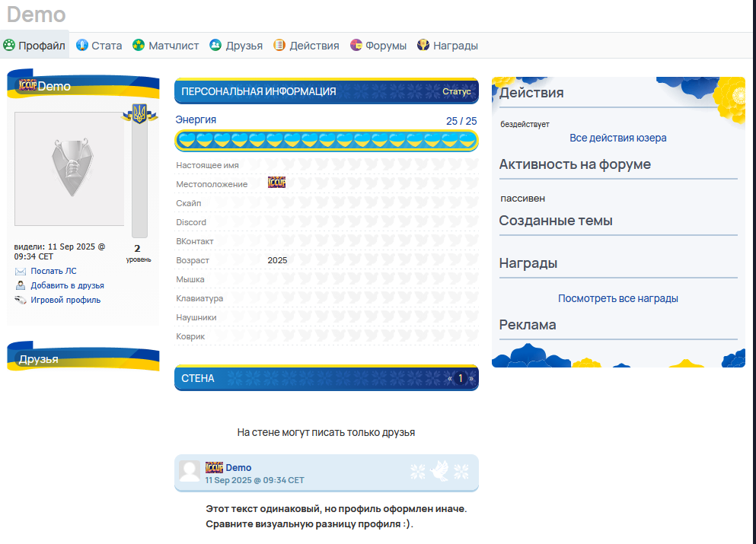Click Добавить в друзья link

68,286
